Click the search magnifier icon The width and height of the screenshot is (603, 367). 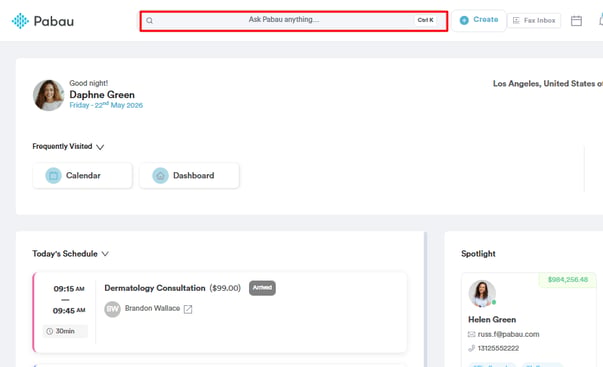[150, 21]
